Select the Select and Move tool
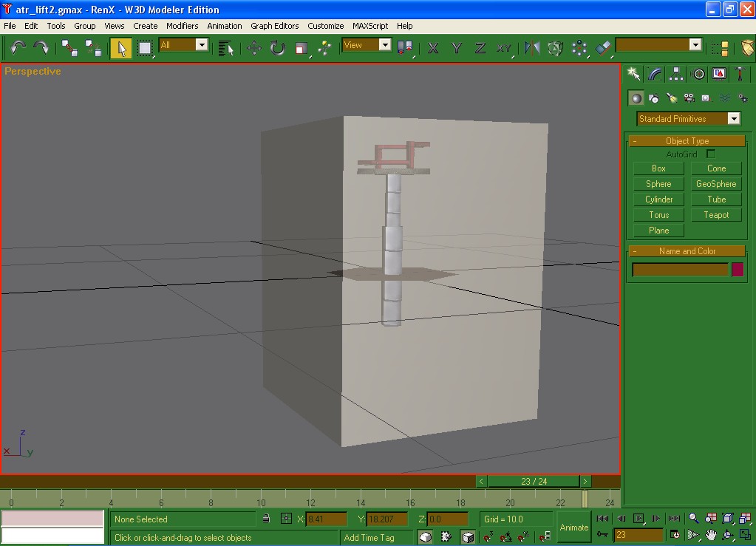This screenshot has width=756, height=546. pyautogui.click(x=254, y=48)
